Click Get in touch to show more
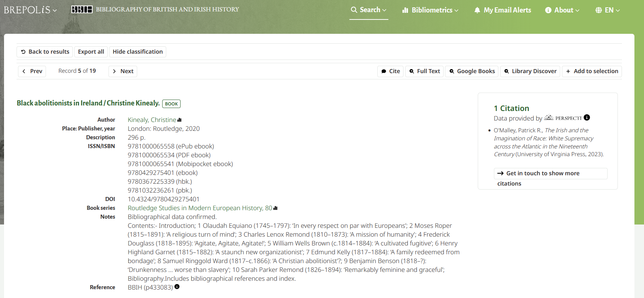Viewport: 644px width, 298px height. point(542,173)
